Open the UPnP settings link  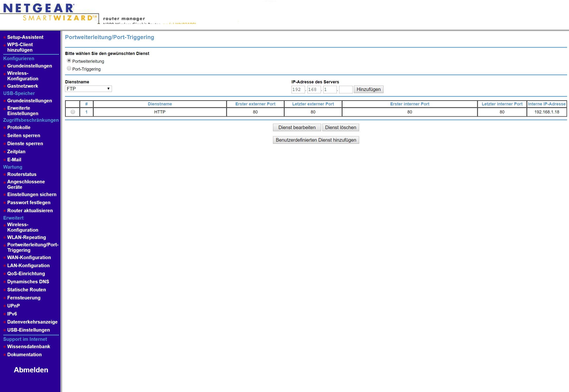(x=13, y=306)
